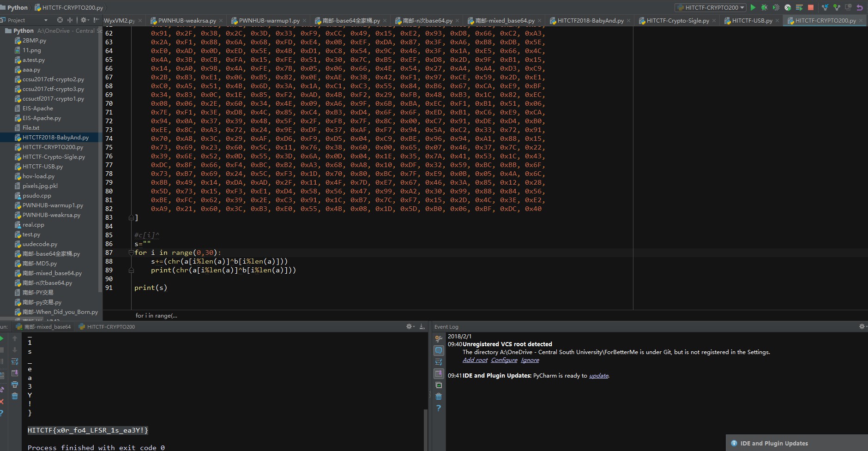Hide the Project panel with the hide icon
Screen dimensions: 868x451
coord(96,20)
